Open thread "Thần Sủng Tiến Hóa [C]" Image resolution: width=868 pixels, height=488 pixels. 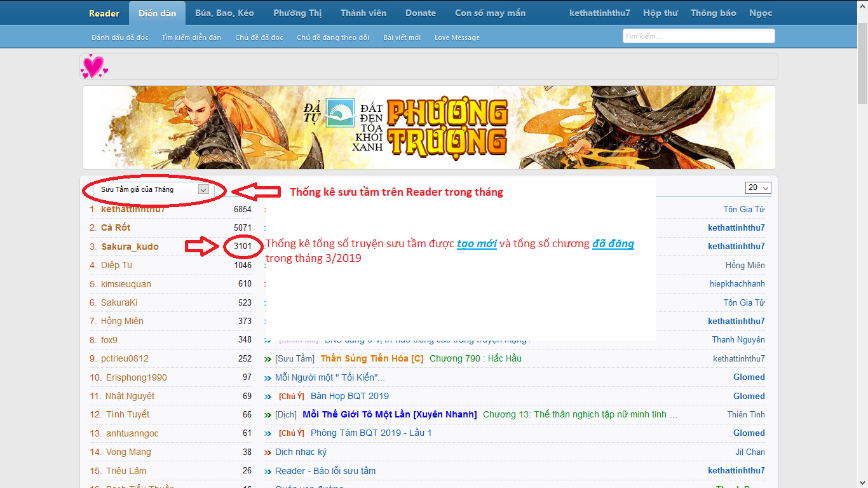pos(374,358)
